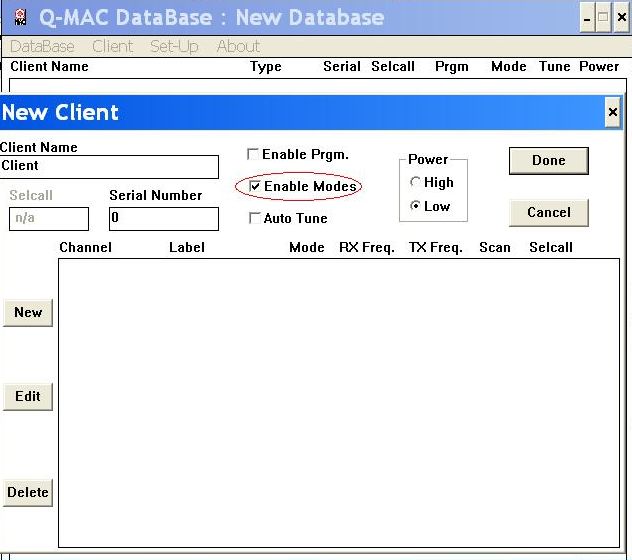Click into the Serial Number field

point(164,219)
